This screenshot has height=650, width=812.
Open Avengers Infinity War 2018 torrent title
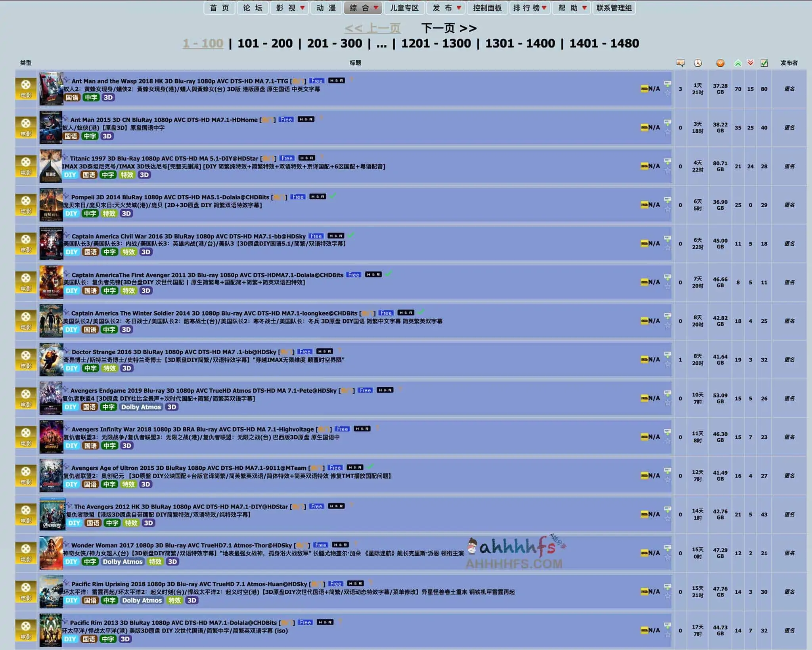point(192,429)
